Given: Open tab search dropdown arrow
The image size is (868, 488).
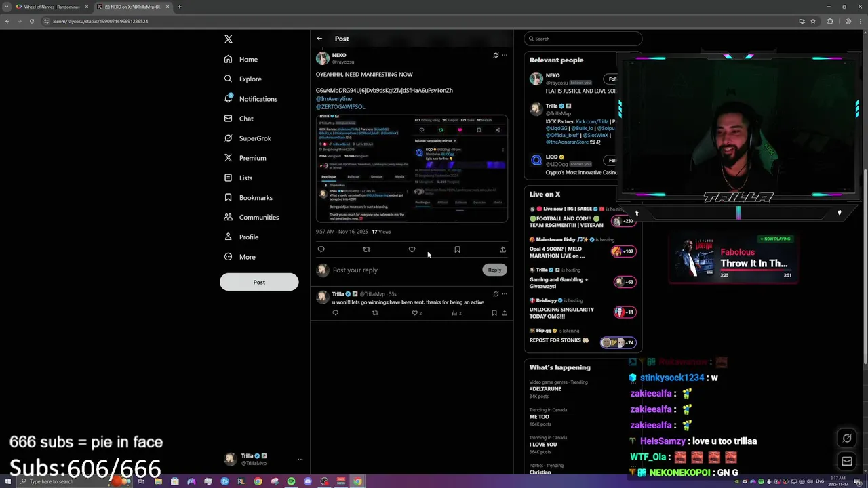Looking at the screenshot, I should [7, 7].
